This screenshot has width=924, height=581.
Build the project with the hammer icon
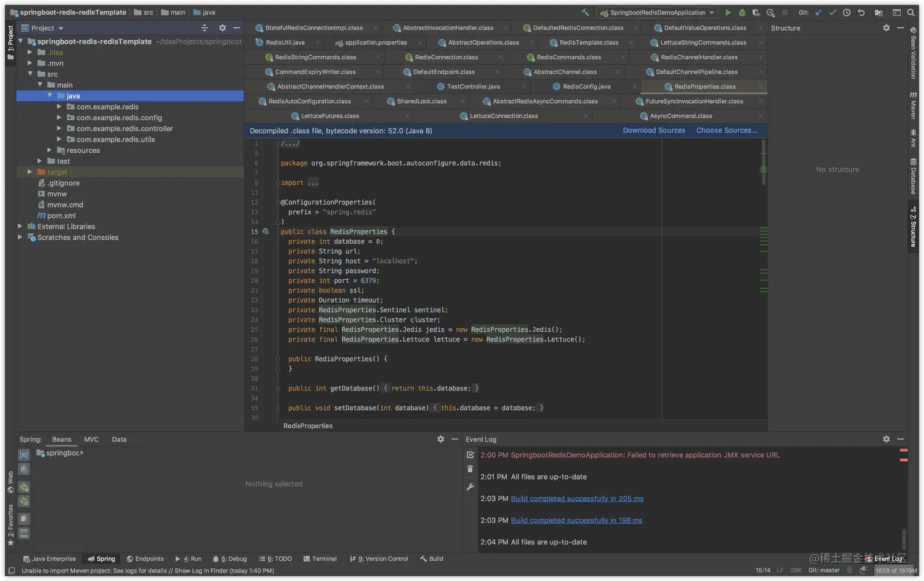click(585, 12)
